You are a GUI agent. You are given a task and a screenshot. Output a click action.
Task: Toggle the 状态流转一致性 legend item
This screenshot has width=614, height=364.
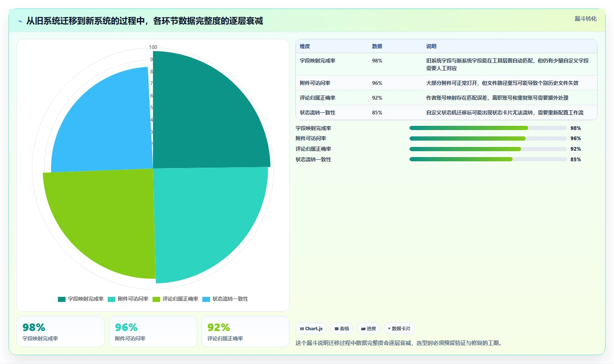225,299
